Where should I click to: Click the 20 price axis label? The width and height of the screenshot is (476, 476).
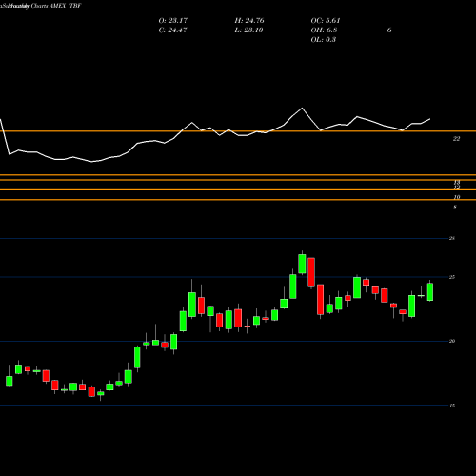click(x=452, y=341)
